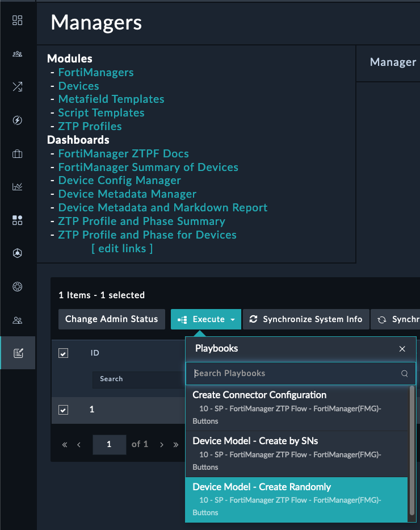This screenshot has height=530, width=420.
Task: Open Metafield Templates link
Action: point(111,99)
